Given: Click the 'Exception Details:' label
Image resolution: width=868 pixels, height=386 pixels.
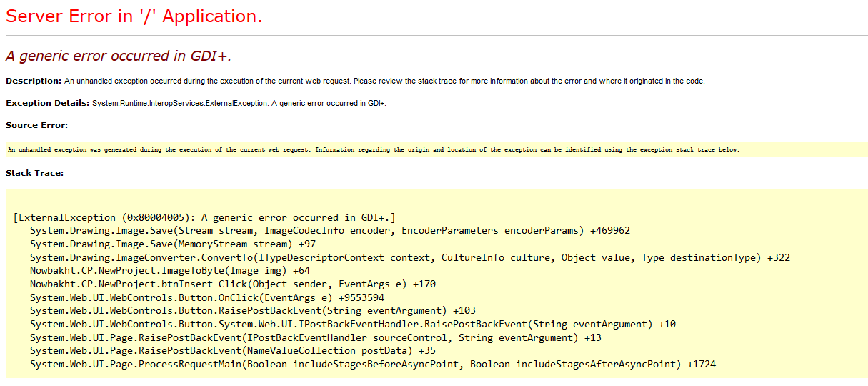Looking at the screenshot, I should (x=48, y=103).
